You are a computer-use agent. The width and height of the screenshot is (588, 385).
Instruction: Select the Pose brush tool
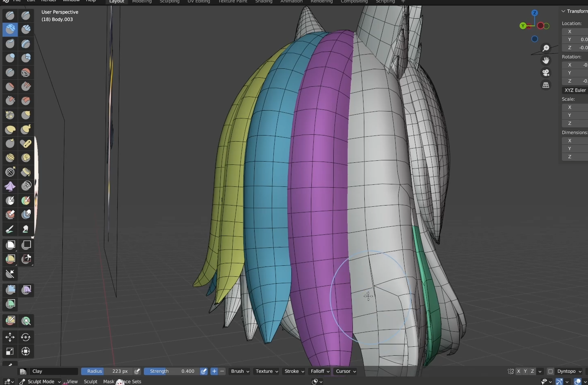tap(26, 144)
